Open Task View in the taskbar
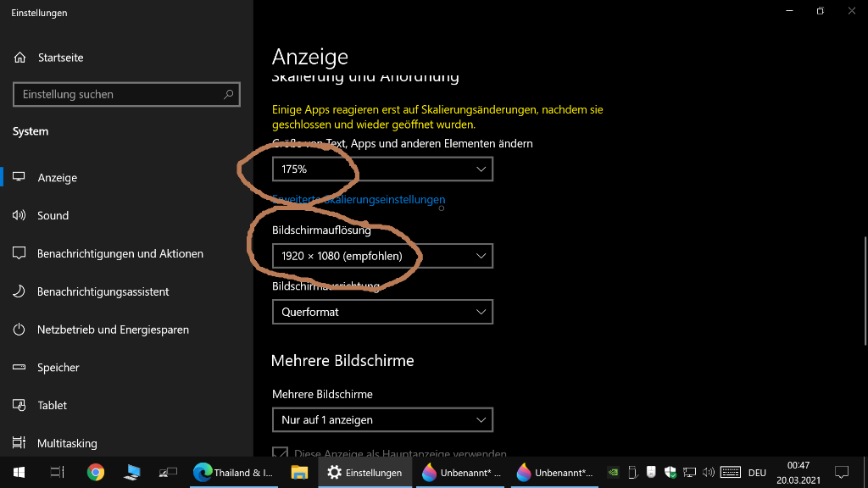This screenshot has height=488, width=868. coord(57,473)
